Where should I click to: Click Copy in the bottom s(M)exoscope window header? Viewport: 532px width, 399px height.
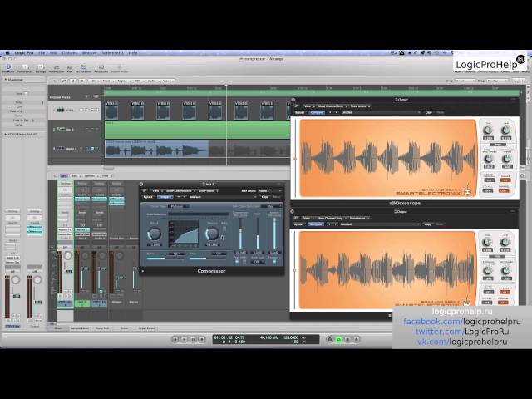(x=428, y=224)
